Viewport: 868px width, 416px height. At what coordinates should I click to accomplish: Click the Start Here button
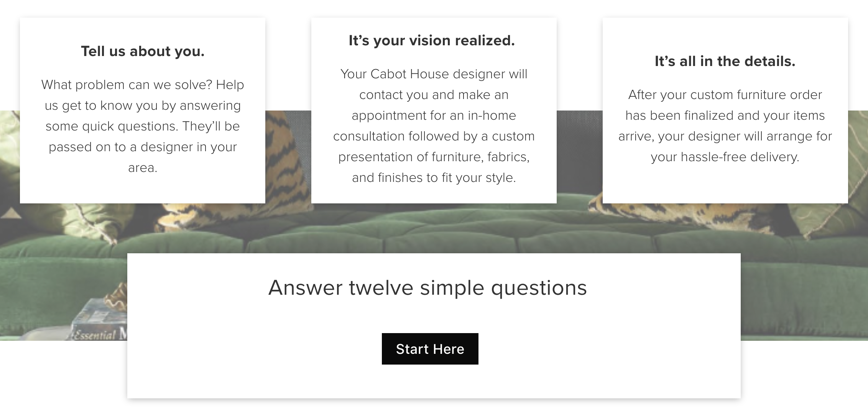click(430, 349)
